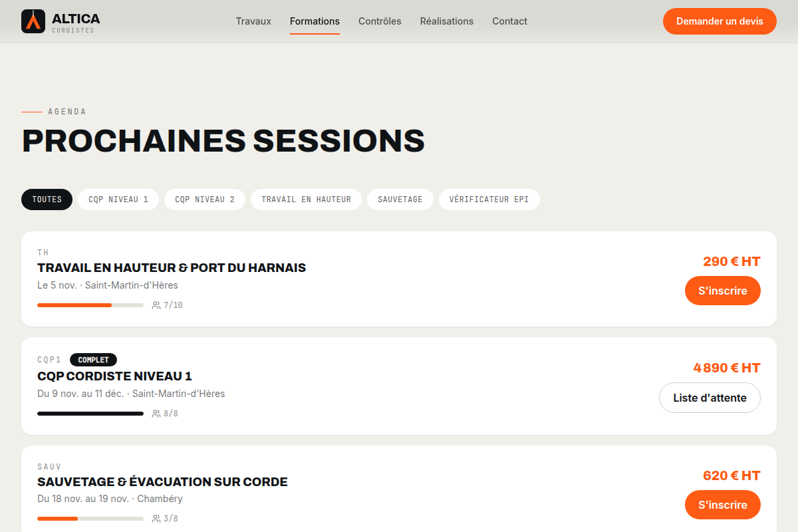Click the Travail en hauteur progress bar

tap(90, 305)
